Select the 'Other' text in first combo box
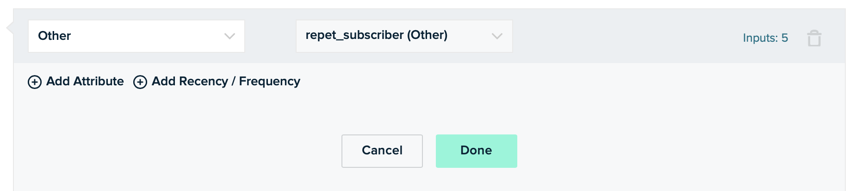This screenshot has height=191, width=868. point(54,36)
